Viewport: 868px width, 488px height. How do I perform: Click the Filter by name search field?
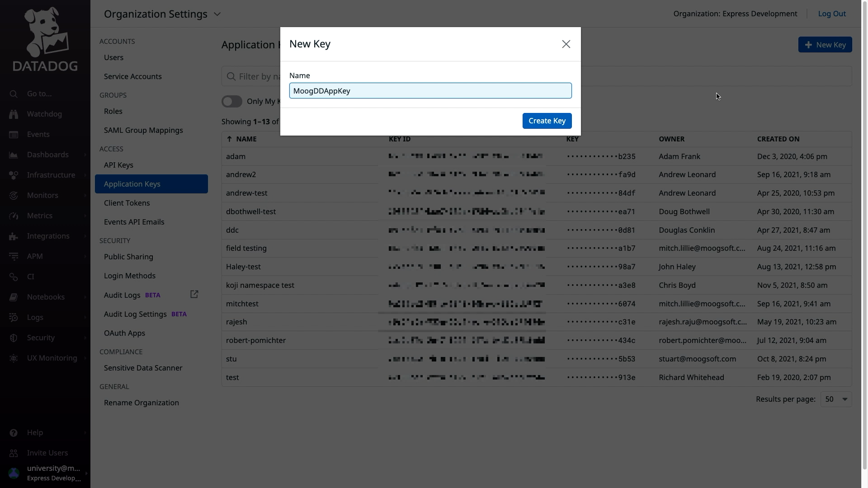(x=537, y=76)
